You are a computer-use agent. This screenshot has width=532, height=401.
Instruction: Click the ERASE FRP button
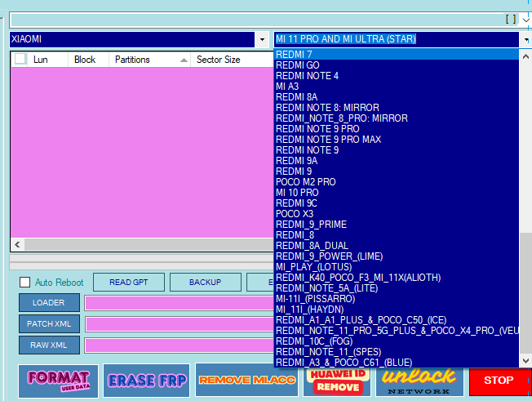coord(147,381)
